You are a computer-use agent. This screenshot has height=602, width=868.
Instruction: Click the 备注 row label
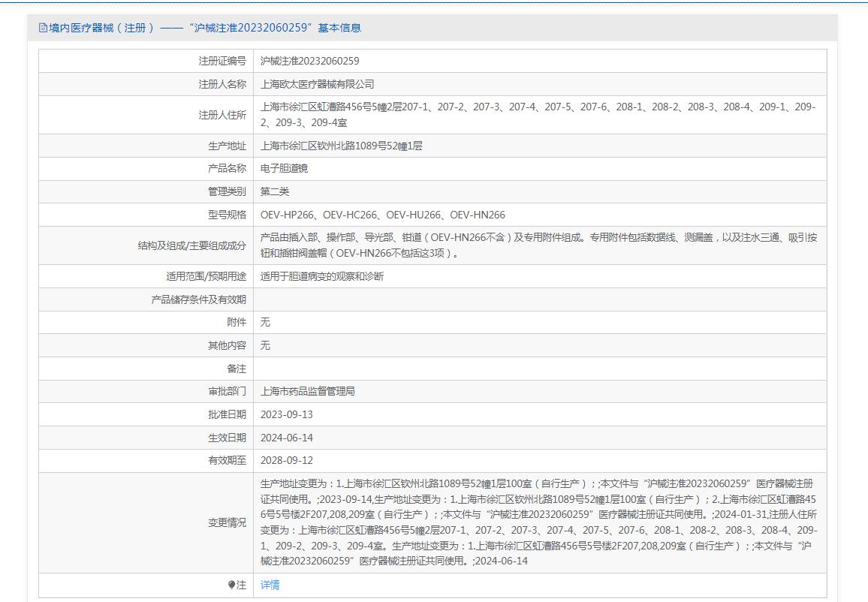click(236, 369)
